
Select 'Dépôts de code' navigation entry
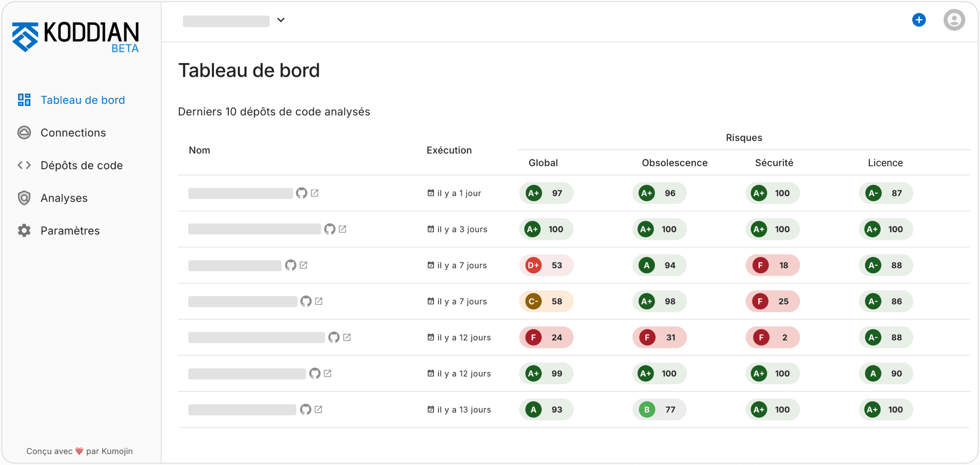click(81, 165)
